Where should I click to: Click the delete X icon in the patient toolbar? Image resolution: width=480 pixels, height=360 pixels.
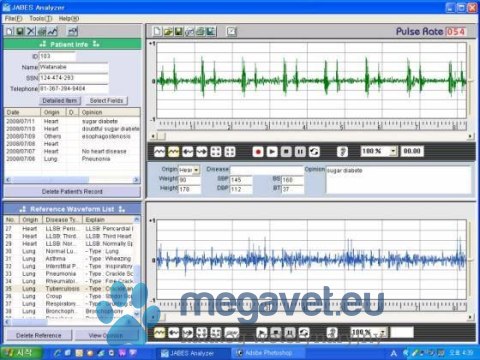click(31, 31)
